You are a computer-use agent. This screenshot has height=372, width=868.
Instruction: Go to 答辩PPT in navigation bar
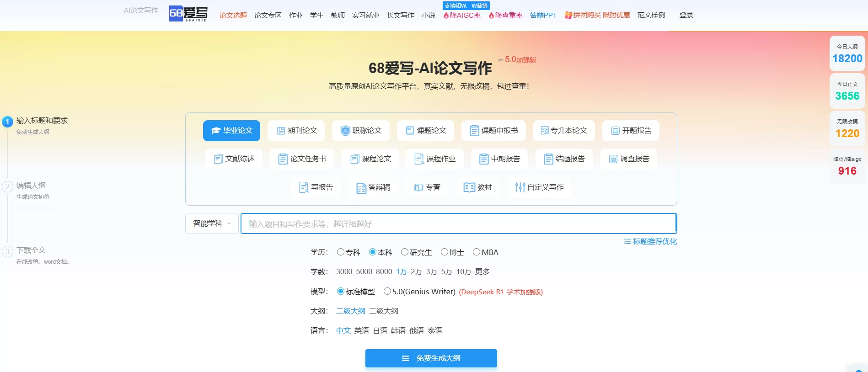pos(543,16)
